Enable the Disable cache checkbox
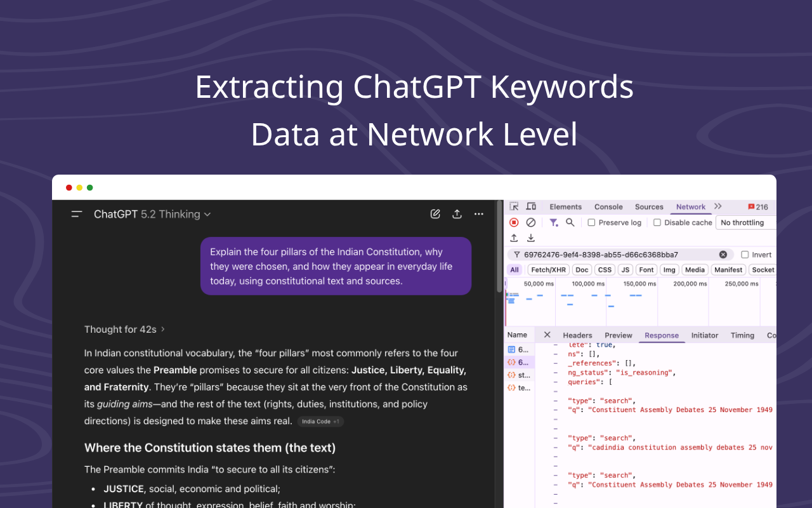 (657, 223)
